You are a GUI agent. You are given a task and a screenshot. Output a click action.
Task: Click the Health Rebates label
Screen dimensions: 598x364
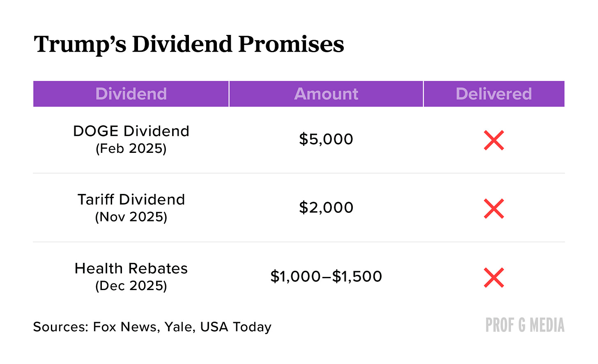[131, 268]
